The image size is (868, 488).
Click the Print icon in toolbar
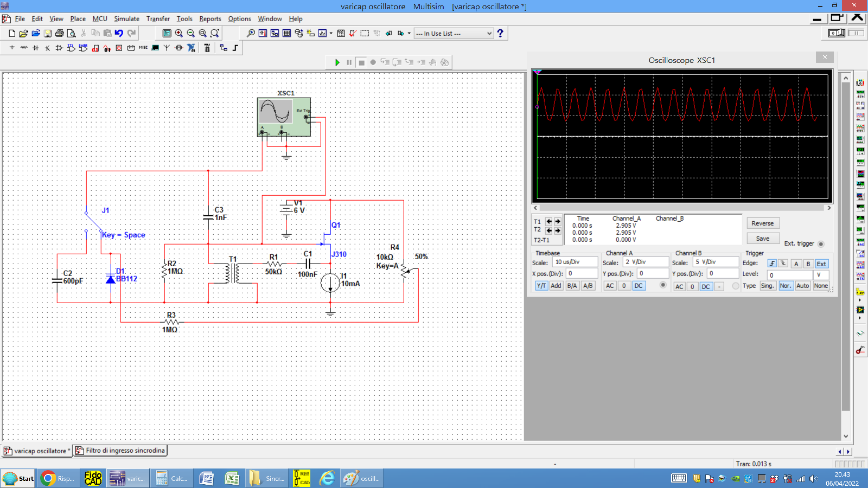point(60,34)
